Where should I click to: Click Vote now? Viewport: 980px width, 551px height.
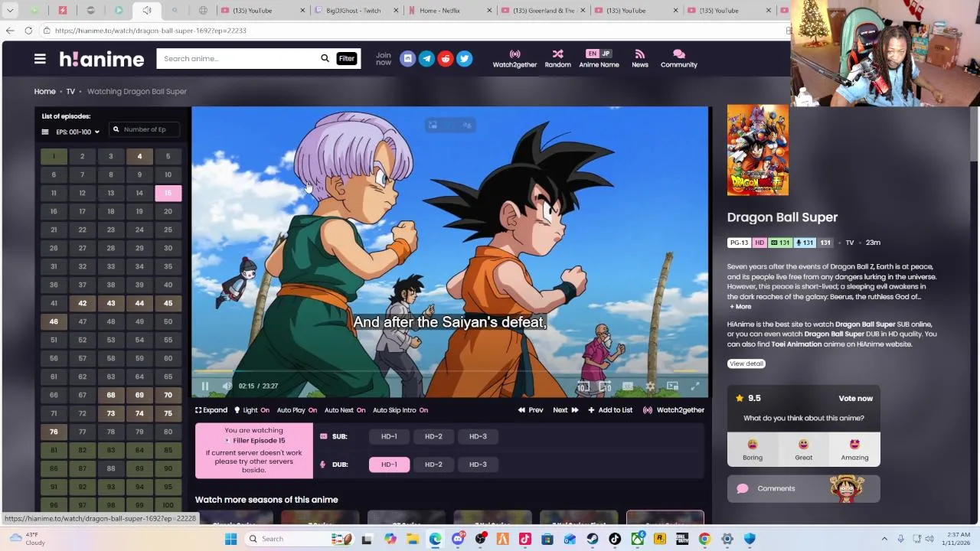(x=855, y=398)
